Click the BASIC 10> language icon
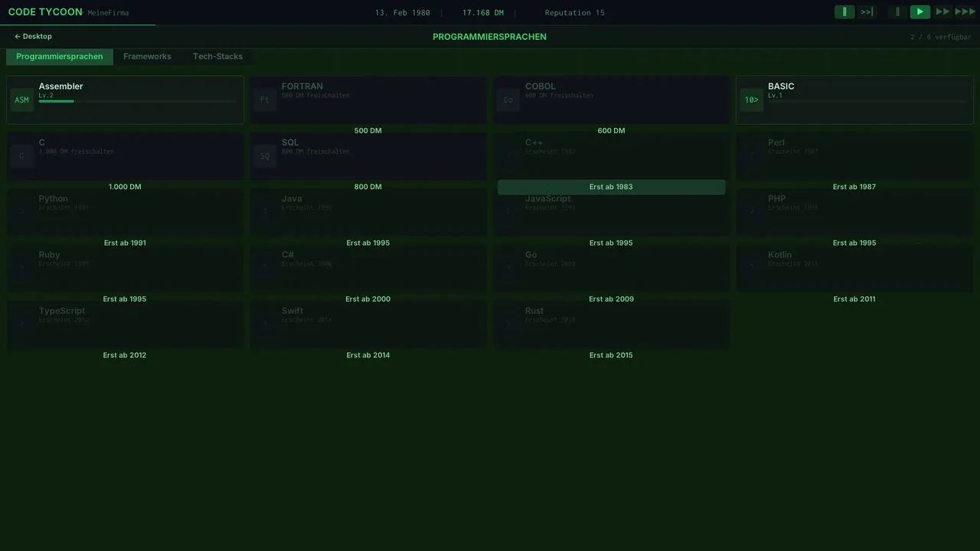The image size is (980, 551). [x=752, y=100]
